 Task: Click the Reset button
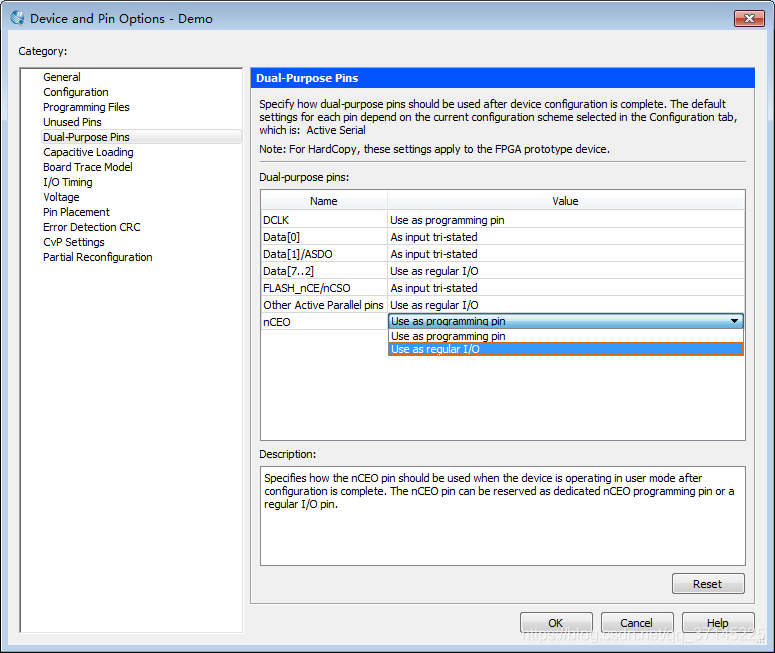click(708, 584)
